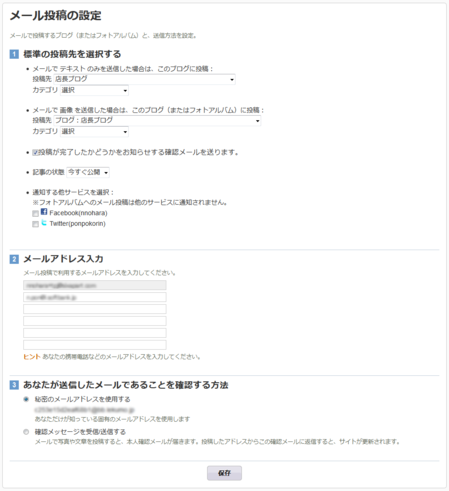Image resolution: width=449 pixels, height=491 pixels.
Task: Open the 記事の状態 今すぐ公開 dropdown
Action: tap(88, 172)
